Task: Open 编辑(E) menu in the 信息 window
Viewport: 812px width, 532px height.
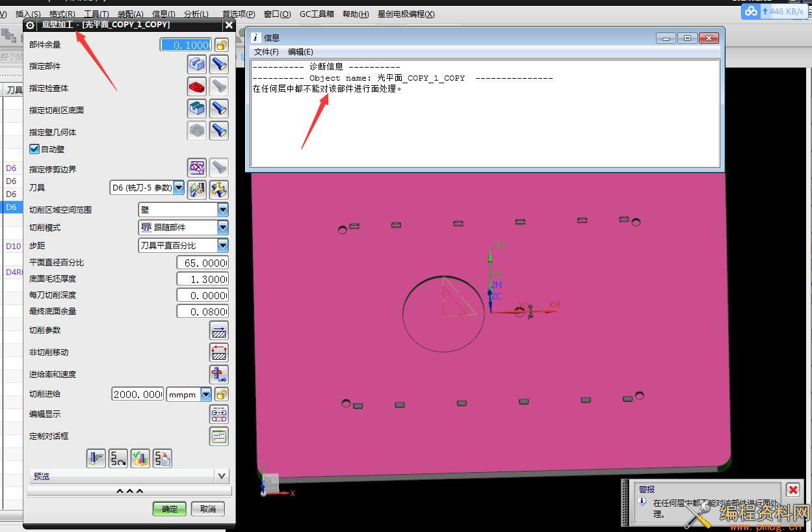Action: click(300, 51)
